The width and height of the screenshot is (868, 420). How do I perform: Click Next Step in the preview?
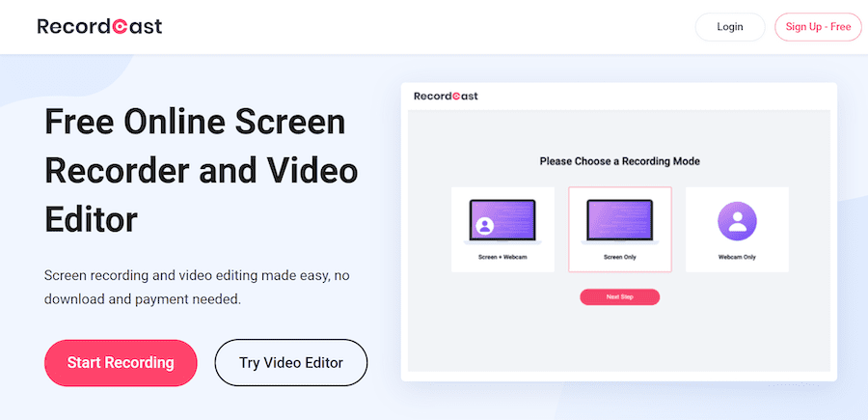point(619,297)
